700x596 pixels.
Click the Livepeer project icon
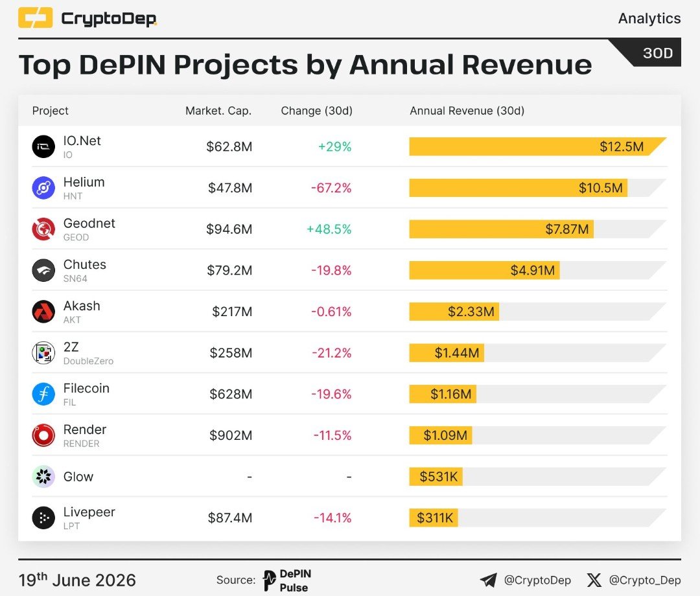coord(43,518)
